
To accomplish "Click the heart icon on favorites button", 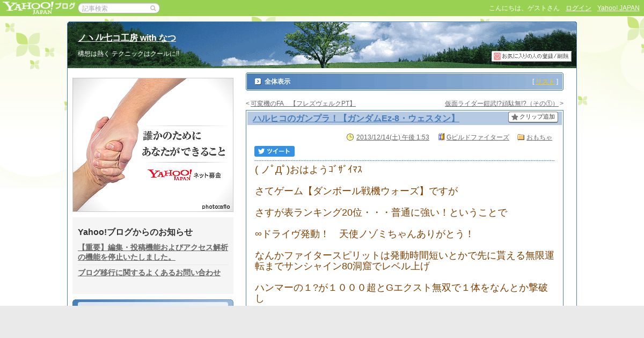I will (497, 56).
